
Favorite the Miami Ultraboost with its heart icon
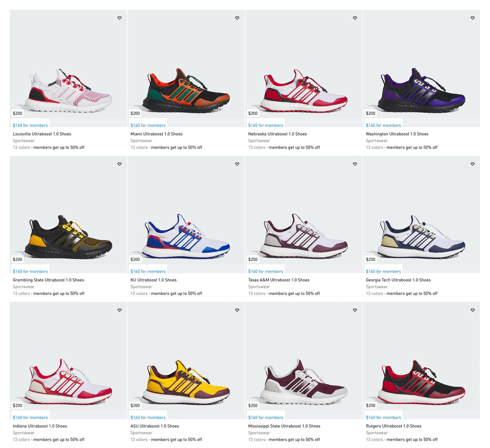[x=237, y=18]
